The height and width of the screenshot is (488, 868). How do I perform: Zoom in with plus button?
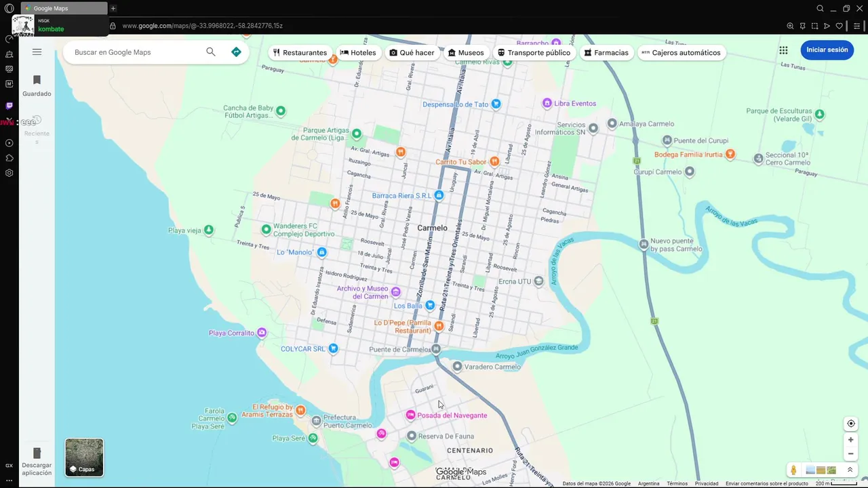coord(851,440)
